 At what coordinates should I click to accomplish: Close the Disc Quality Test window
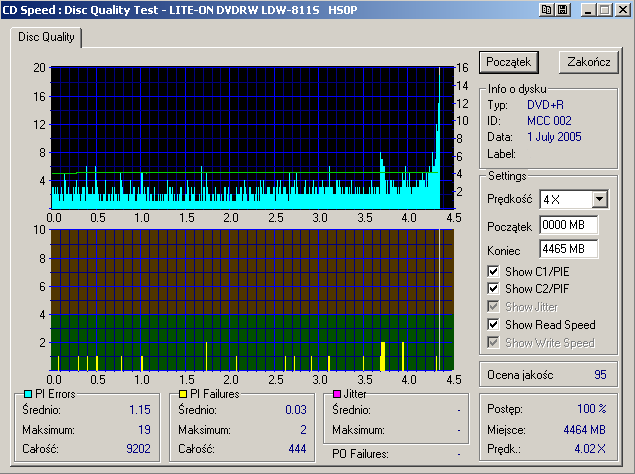point(622,10)
